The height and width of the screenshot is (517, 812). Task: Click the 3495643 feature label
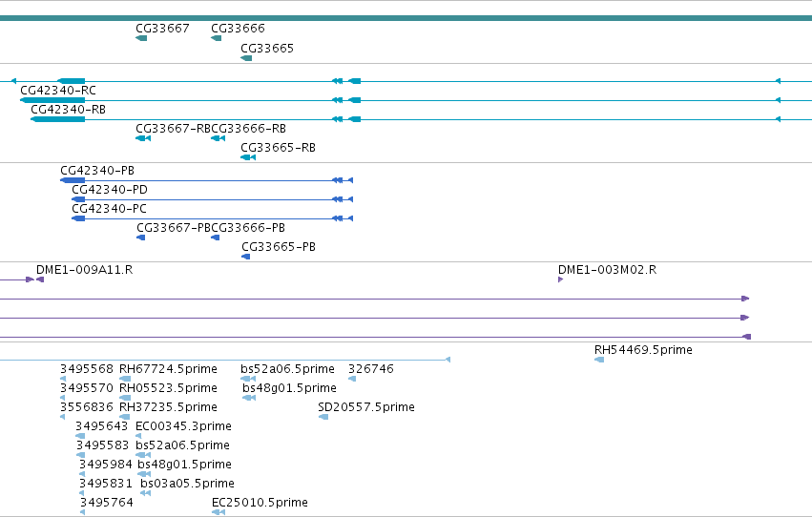(101, 426)
